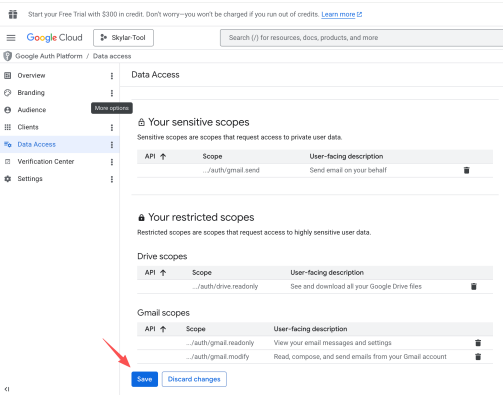Click Discard changes button

click(194, 379)
